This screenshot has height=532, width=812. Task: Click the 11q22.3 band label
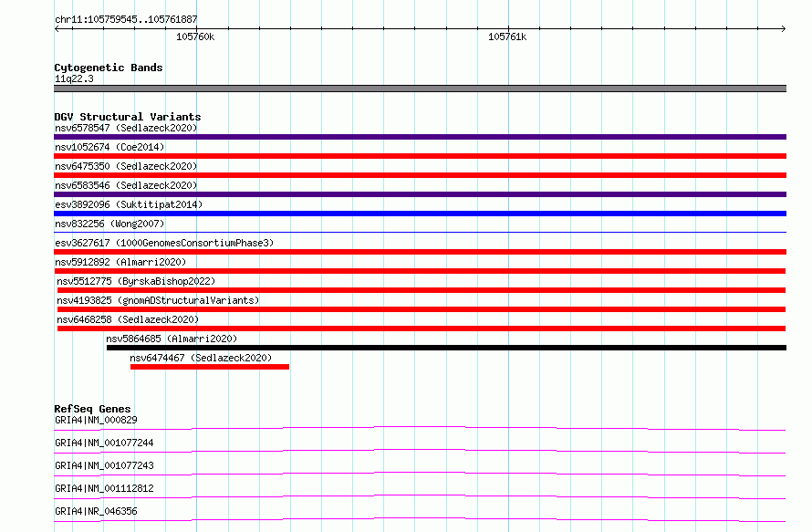tap(74, 78)
